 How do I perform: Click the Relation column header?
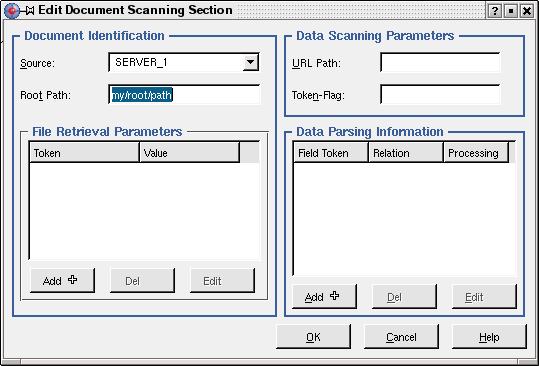tap(406, 153)
